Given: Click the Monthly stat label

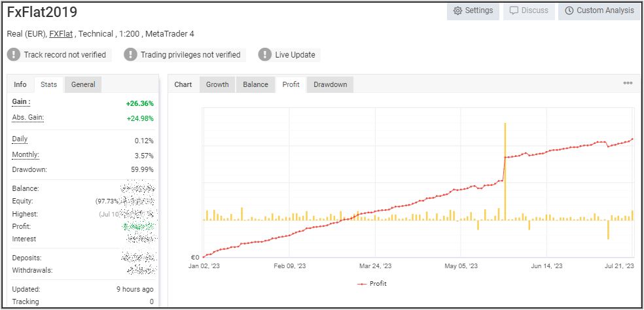Looking at the screenshot, I should [x=26, y=155].
